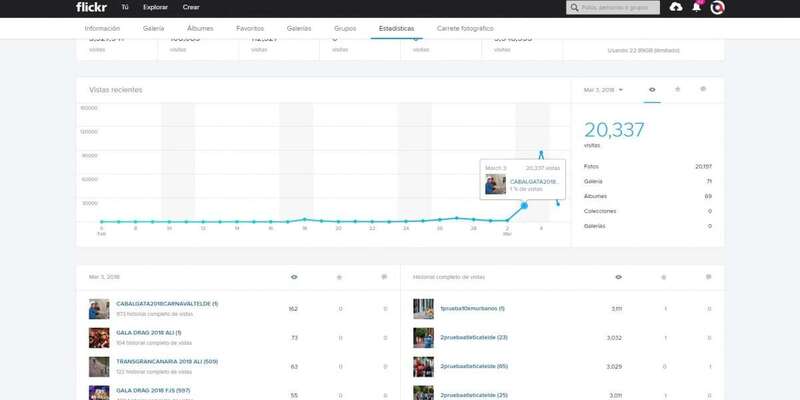
Task: Open the Explorar menu
Action: tap(155, 7)
